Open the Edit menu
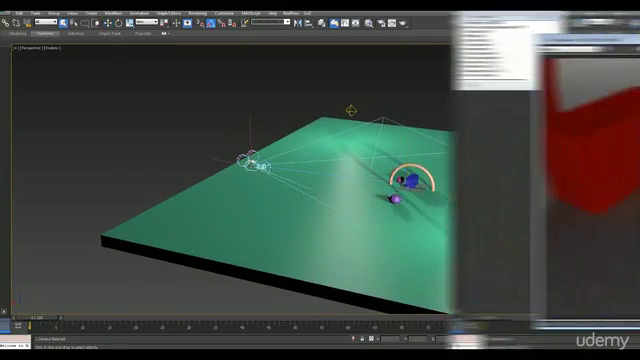 (x=19, y=13)
